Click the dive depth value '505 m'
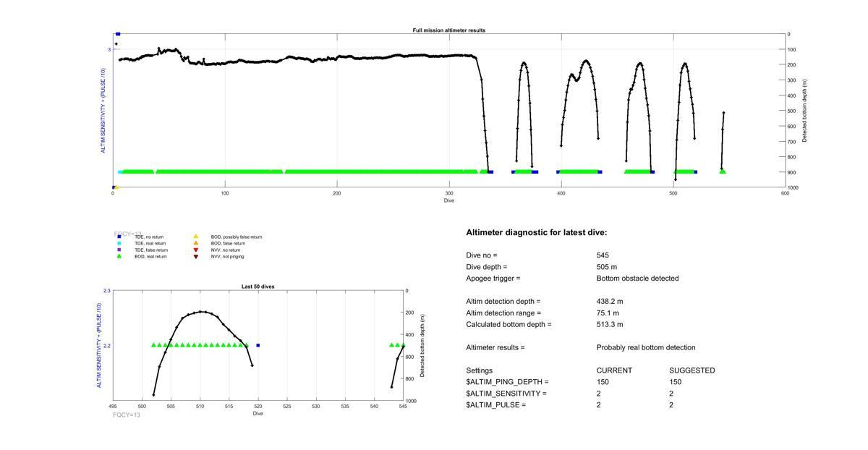The width and height of the screenshot is (868, 450). pos(607,267)
